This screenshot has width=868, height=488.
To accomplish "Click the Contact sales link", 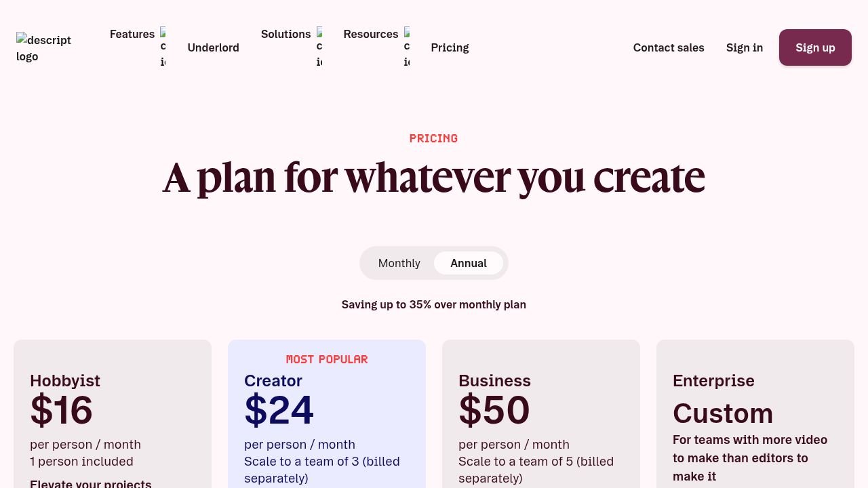I will pyautogui.click(x=669, y=47).
